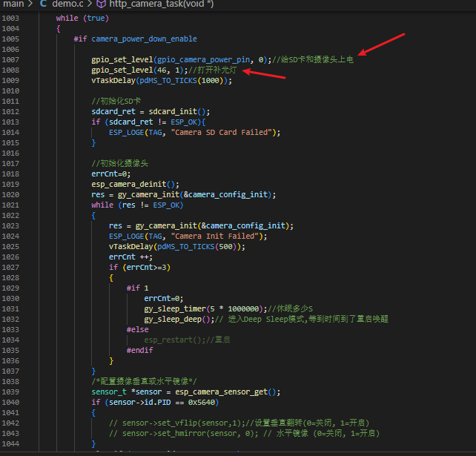Click 'errCnt ++;' statement

click(130, 257)
